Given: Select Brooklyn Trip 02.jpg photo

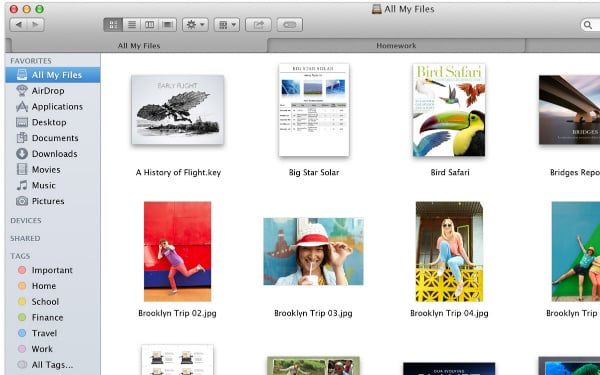Looking at the screenshot, I should click(x=178, y=251).
